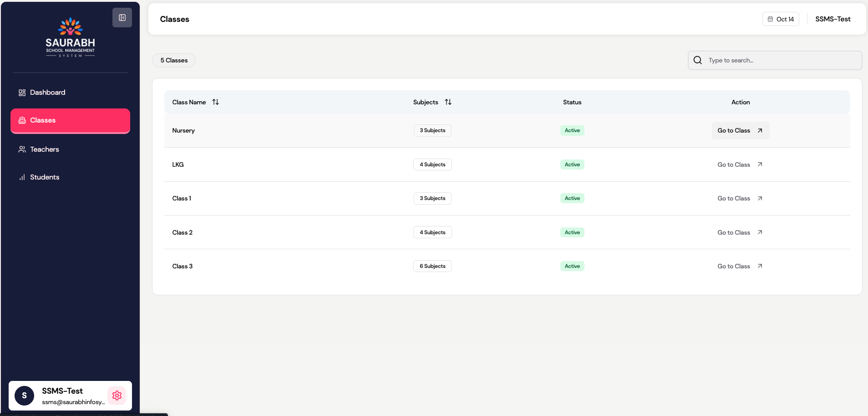
Task: Select the Classes sidebar item
Action: (x=70, y=121)
